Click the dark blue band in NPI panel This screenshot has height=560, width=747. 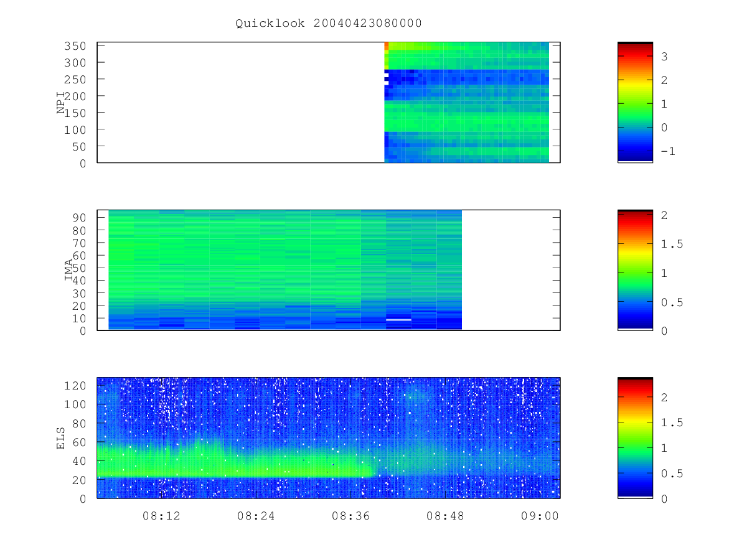point(467,77)
